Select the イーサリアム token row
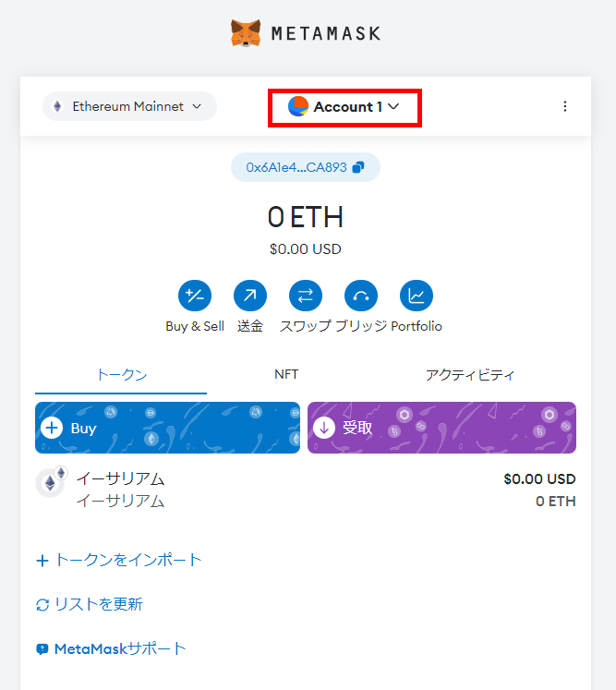Image resolution: width=616 pixels, height=690 pixels. point(305,490)
